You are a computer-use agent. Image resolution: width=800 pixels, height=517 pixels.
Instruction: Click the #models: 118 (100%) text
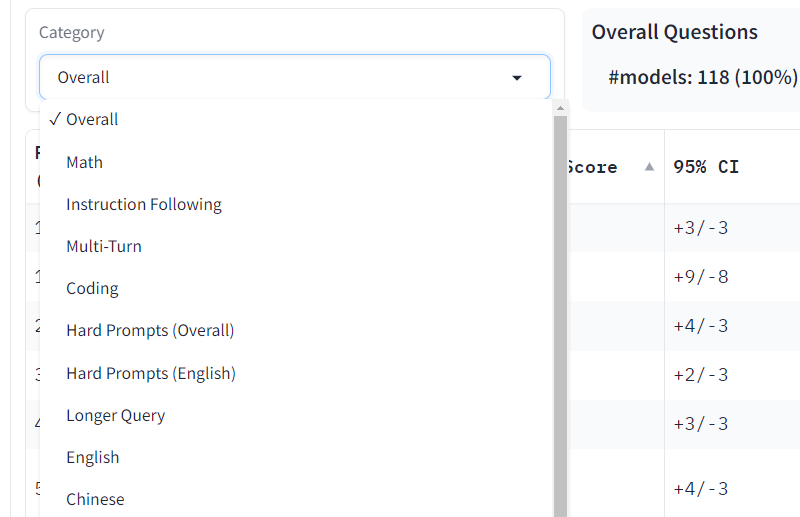(x=702, y=77)
